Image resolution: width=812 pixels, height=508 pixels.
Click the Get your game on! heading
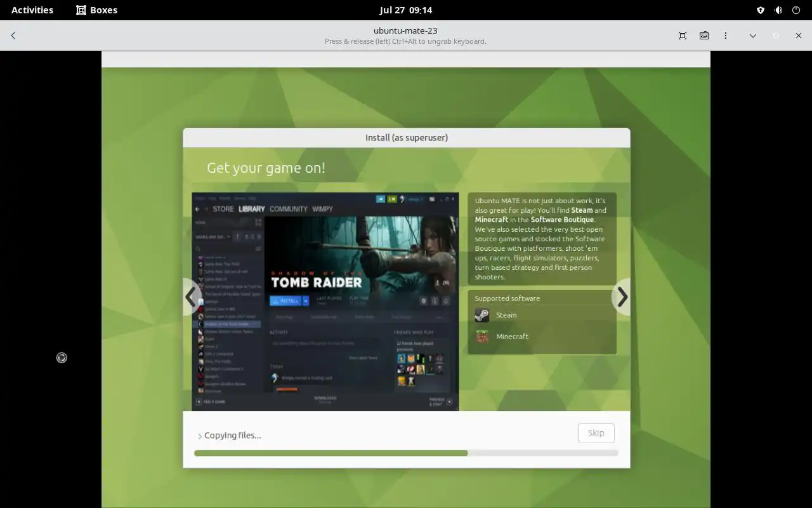click(266, 168)
